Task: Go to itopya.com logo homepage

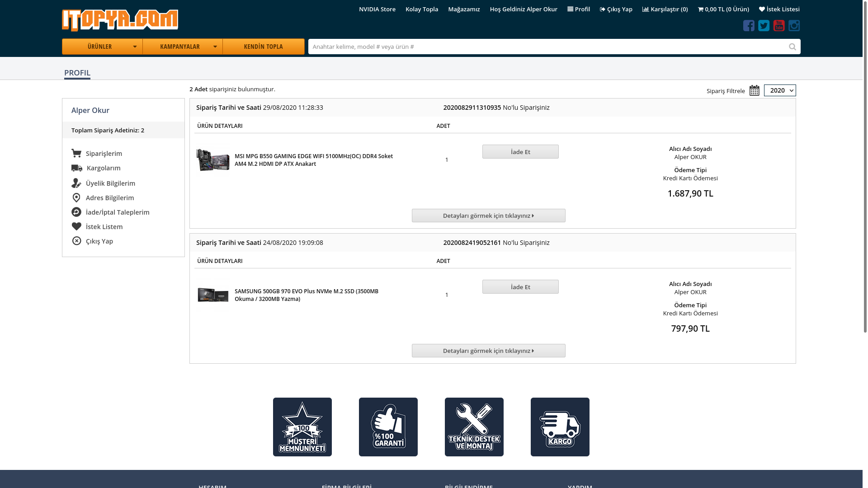Action: (x=120, y=20)
